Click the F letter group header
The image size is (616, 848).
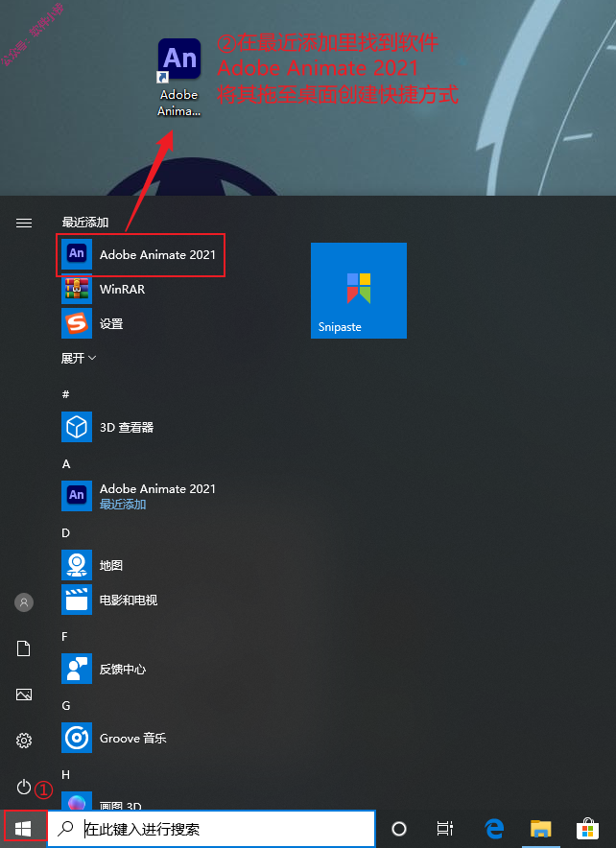65,637
